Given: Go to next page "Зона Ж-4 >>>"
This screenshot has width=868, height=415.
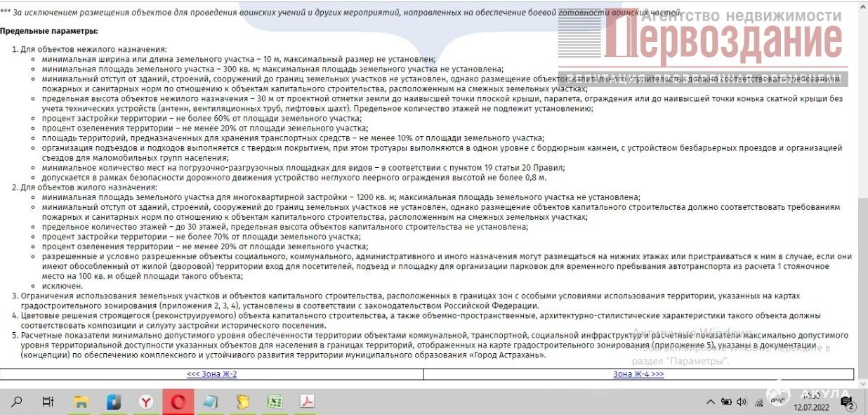Looking at the screenshot, I should (x=638, y=374).
